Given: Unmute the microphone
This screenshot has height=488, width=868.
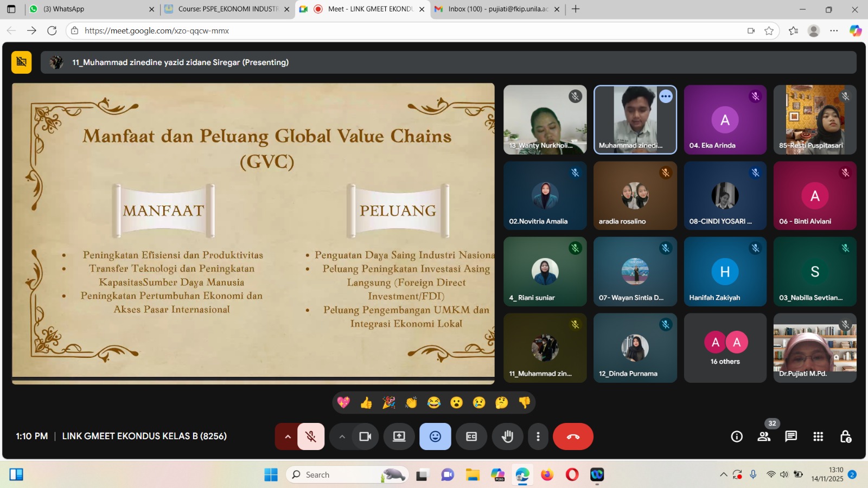Looking at the screenshot, I should [x=311, y=436].
